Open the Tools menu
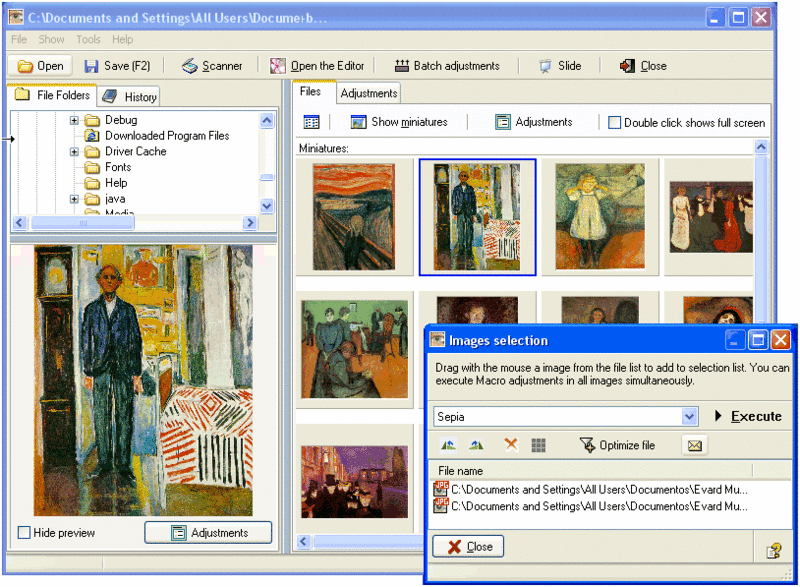 click(88, 39)
